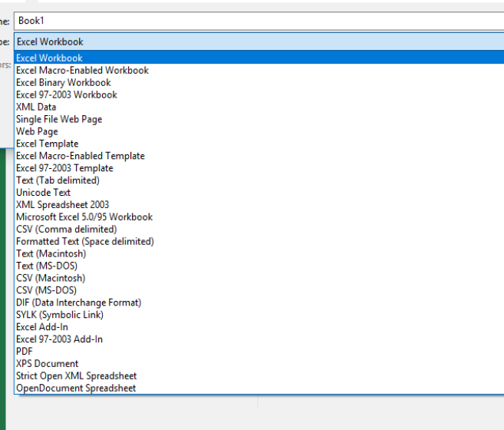Select Unicode Text option
Image resolution: width=504 pixels, height=430 pixels.
click(259, 193)
